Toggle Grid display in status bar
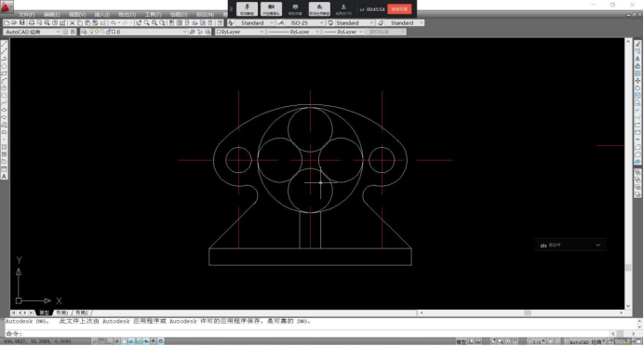This screenshot has height=346, width=644. 102,341
